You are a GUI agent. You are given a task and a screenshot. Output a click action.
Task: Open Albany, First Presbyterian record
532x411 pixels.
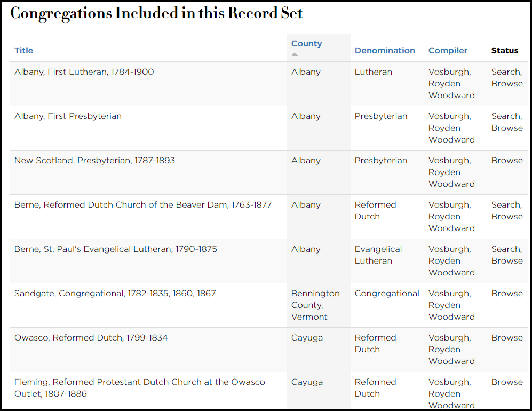pyautogui.click(x=68, y=116)
